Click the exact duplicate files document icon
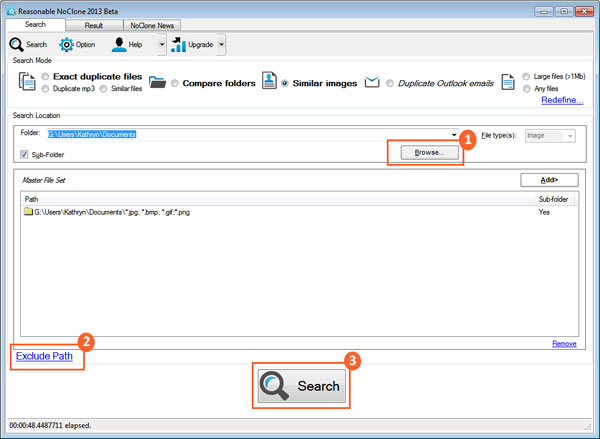 click(x=27, y=81)
